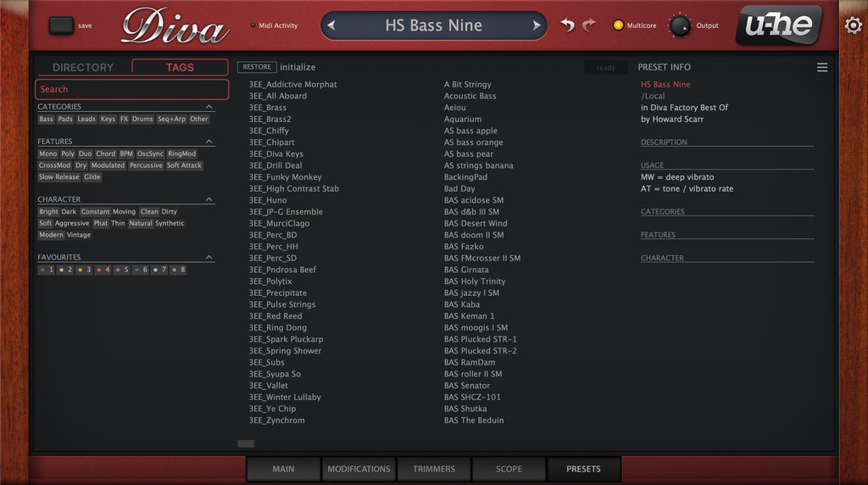Click the save button
Screen dimensions: 868x485
(x=61, y=25)
